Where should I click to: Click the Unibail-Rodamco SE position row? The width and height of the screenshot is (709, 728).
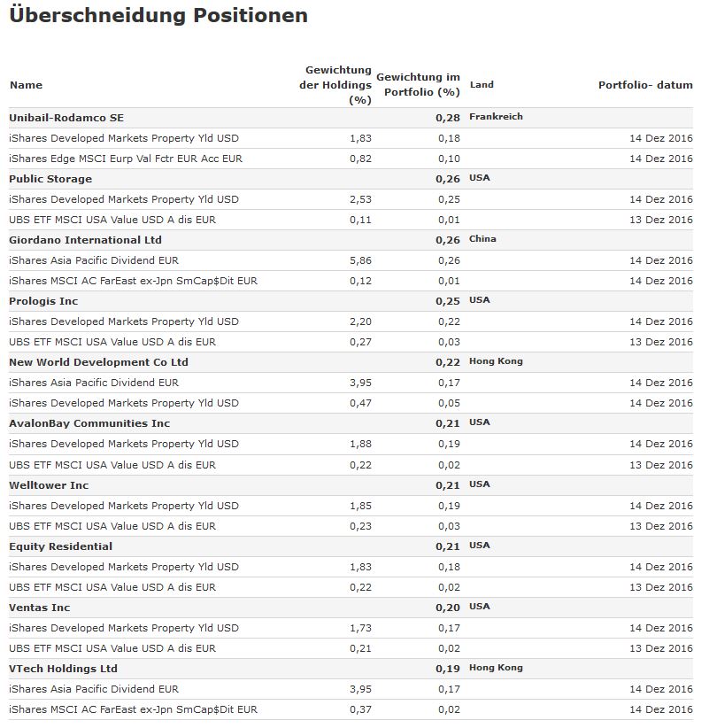point(66,118)
